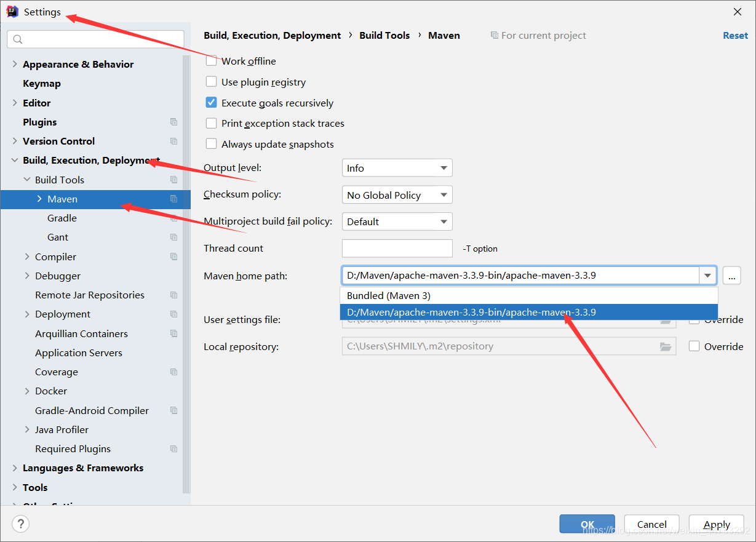756x542 pixels.
Task: Click the project-level icon beside Arquillian Containers
Action: (x=174, y=333)
